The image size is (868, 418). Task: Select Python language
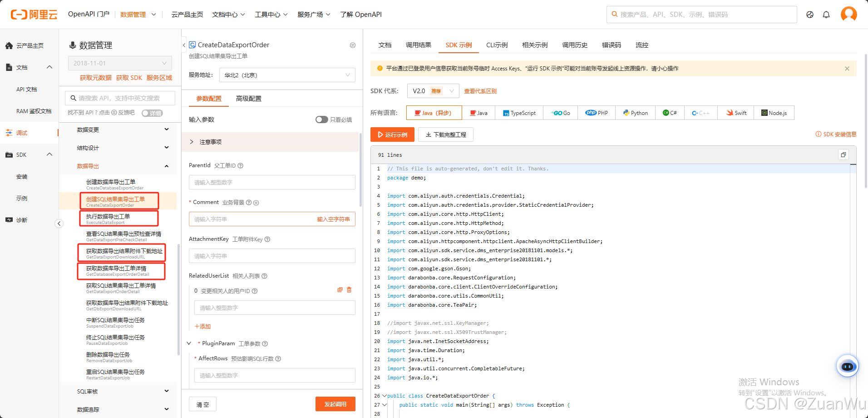[636, 113]
